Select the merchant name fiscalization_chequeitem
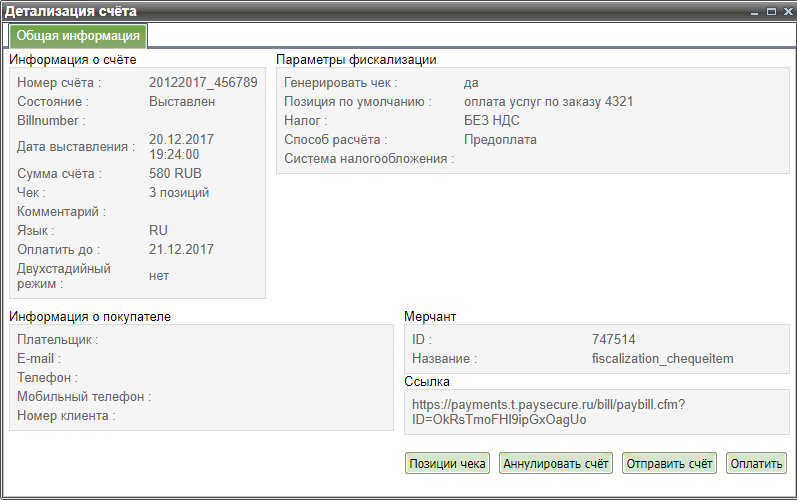This screenshot has width=797, height=501. point(663,358)
